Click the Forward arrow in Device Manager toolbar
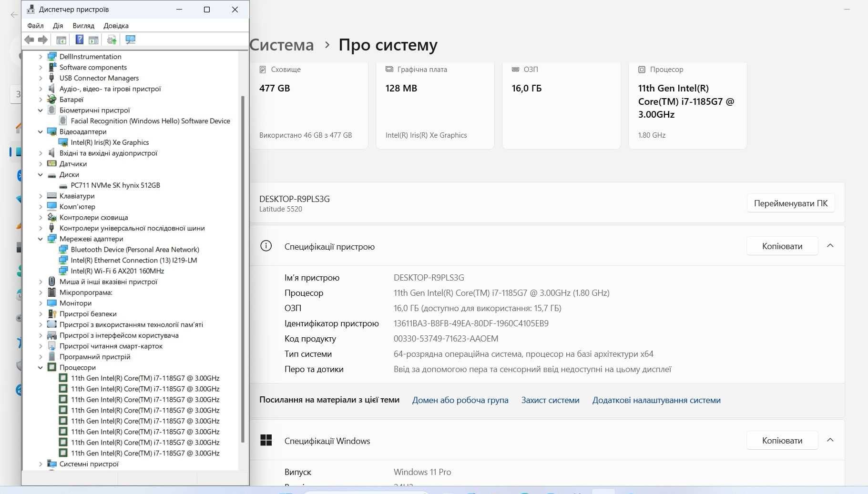 tap(43, 40)
